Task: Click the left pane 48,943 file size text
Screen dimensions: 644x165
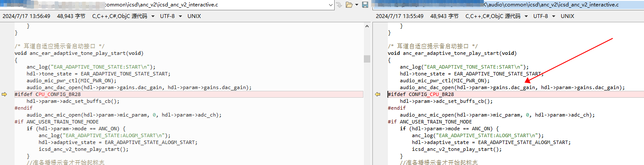Action: click(x=72, y=16)
